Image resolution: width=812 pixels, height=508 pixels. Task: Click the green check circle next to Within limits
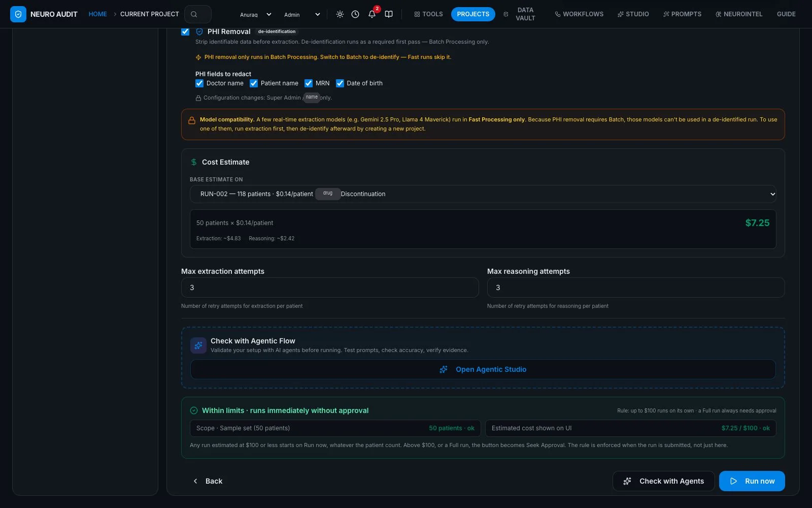[194, 410]
